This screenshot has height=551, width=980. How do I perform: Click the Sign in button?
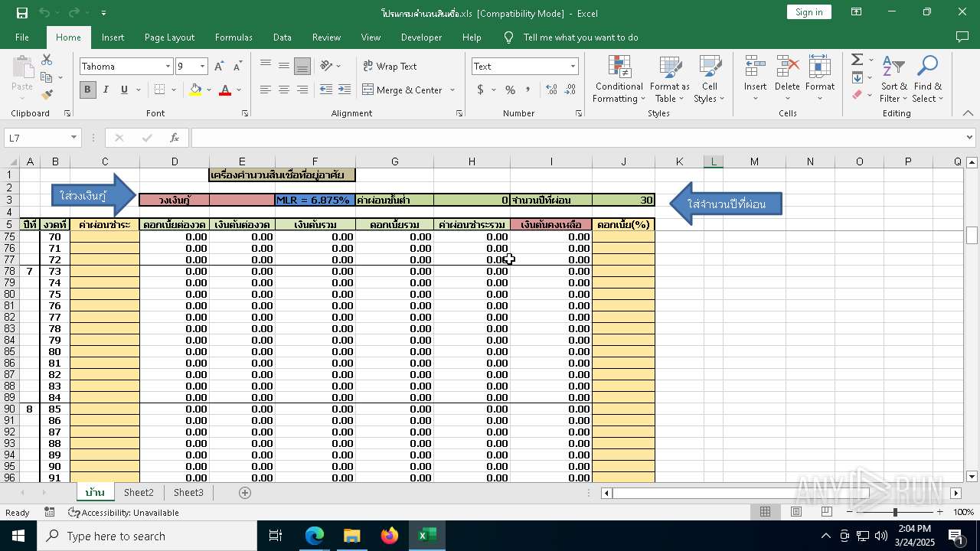[808, 12]
